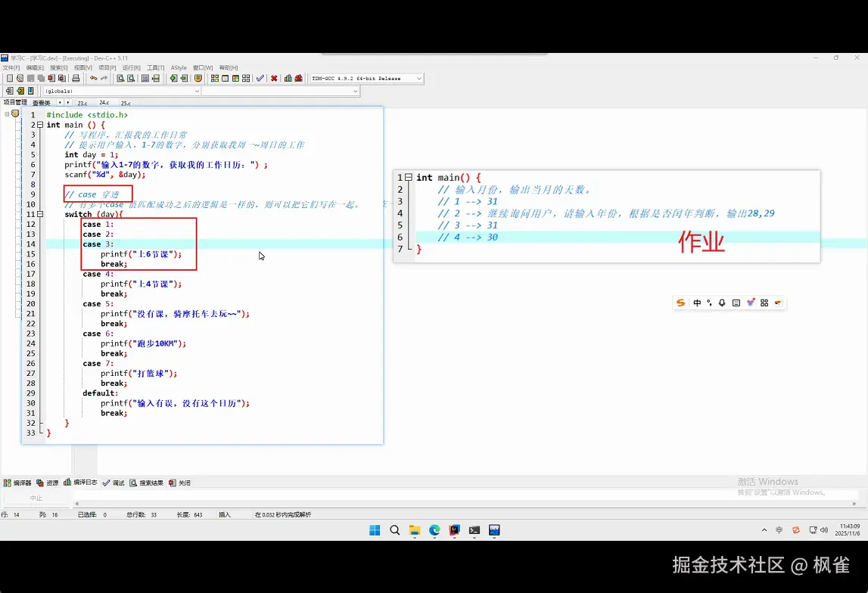Click the Rebuild All toolbar icon
This screenshot has width=868, height=593.
point(246,78)
